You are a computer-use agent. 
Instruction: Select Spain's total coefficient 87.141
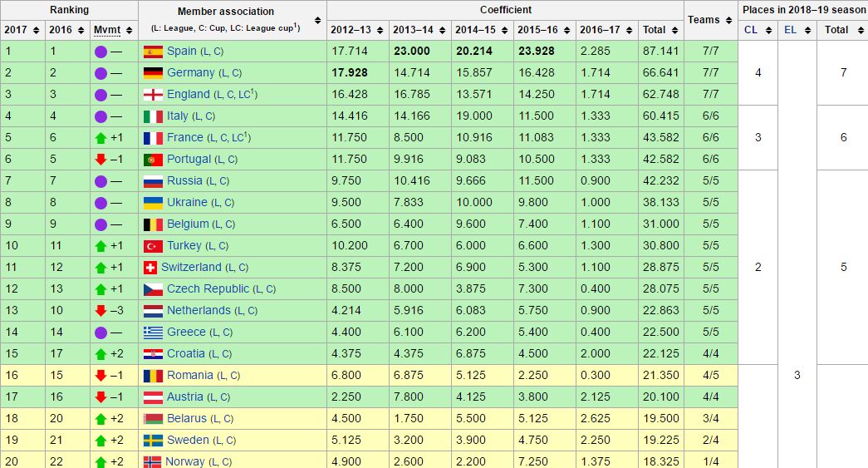pos(660,51)
